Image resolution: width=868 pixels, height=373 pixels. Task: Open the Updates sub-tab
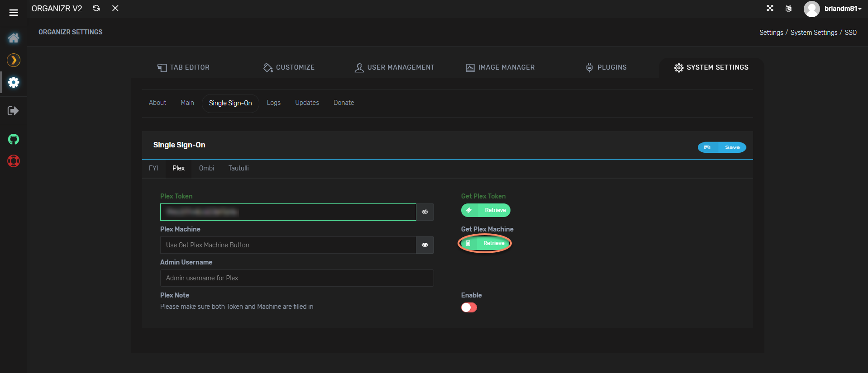(x=307, y=103)
